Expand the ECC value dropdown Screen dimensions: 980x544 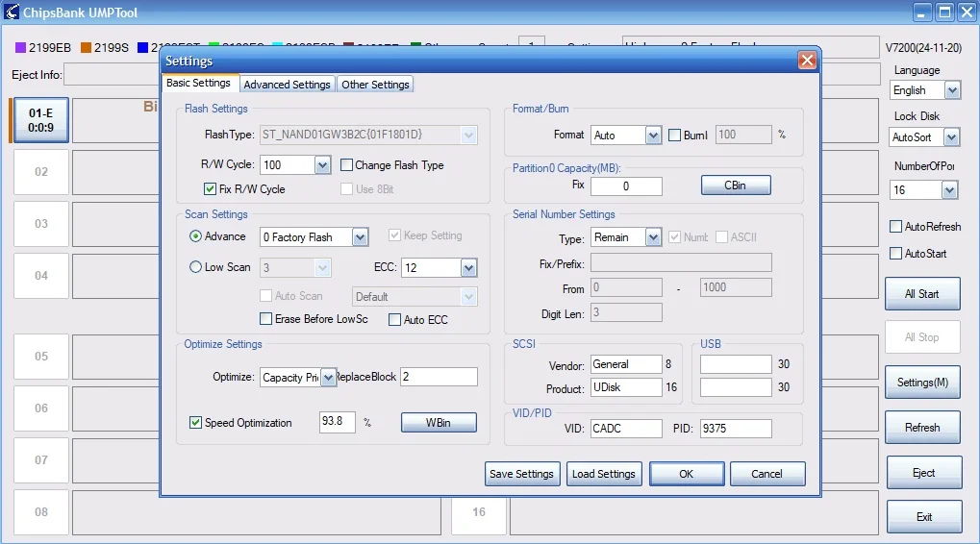point(468,268)
